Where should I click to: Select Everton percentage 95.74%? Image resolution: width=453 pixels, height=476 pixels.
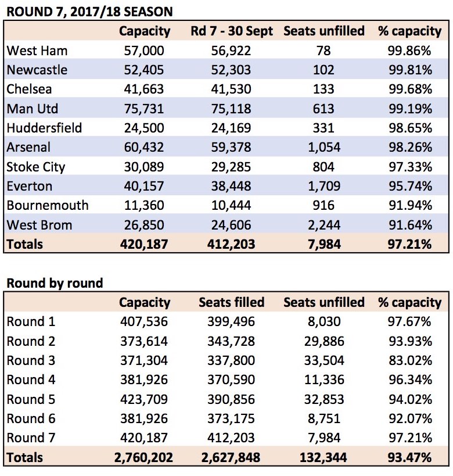[410, 186]
